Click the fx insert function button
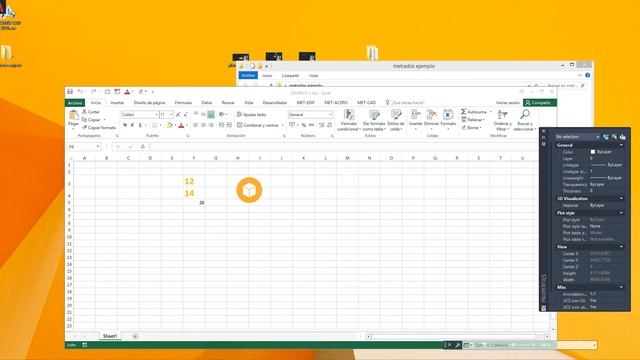Image resolution: width=640 pixels, height=360 pixels. pyautogui.click(x=142, y=147)
